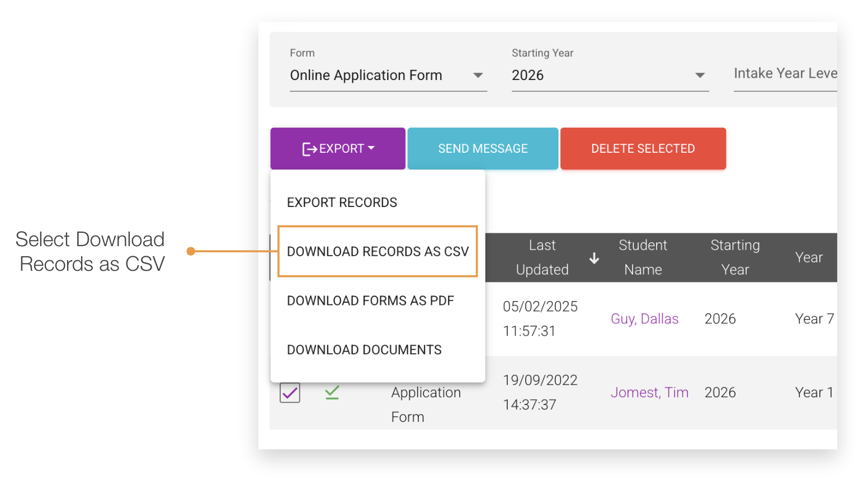The image size is (868, 489).
Task: Open the Guy, Dallas student record
Action: (x=644, y=318)
